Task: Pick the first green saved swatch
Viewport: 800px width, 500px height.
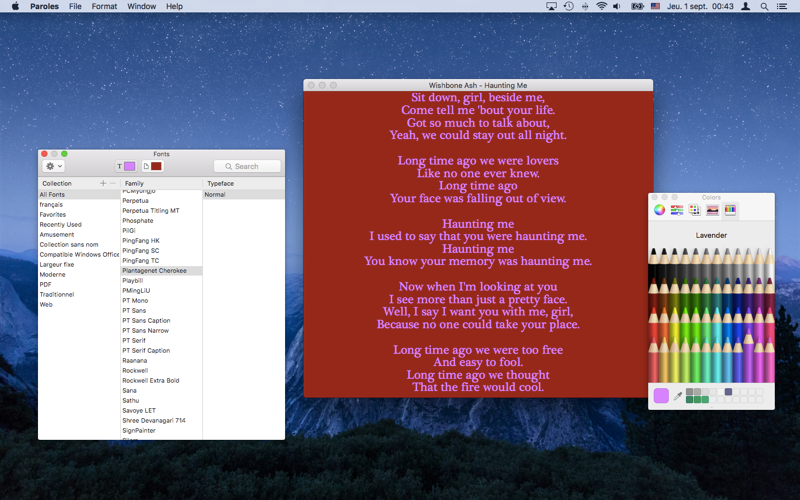Action: click(690, 399)
